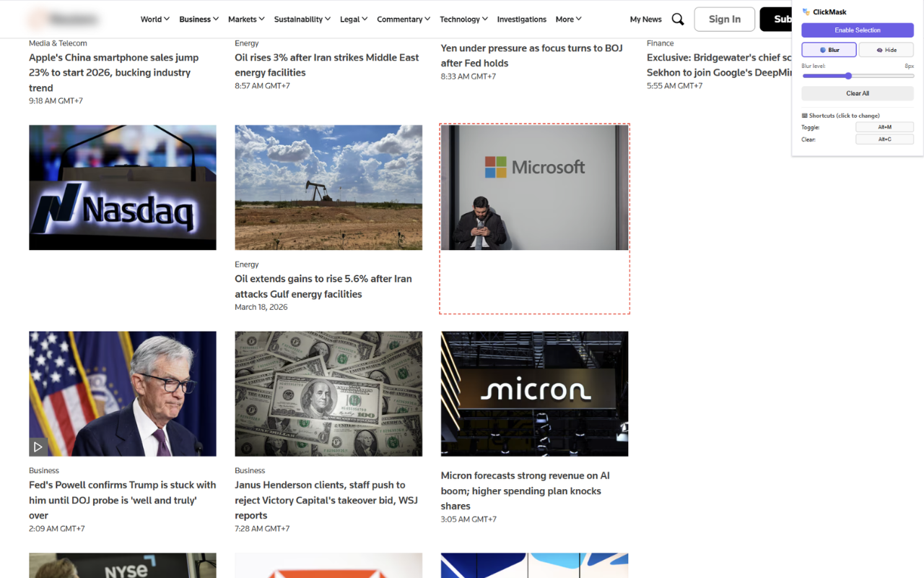Click the 'March 18, 2026' date
This screenshot has height=578, width=924.
[x=261, y=307]
